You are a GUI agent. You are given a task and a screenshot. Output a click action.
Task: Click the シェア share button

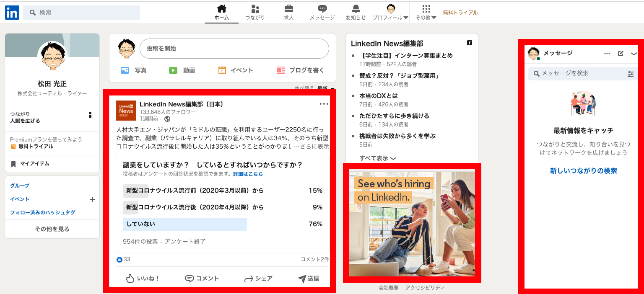(x=258, y=278)
